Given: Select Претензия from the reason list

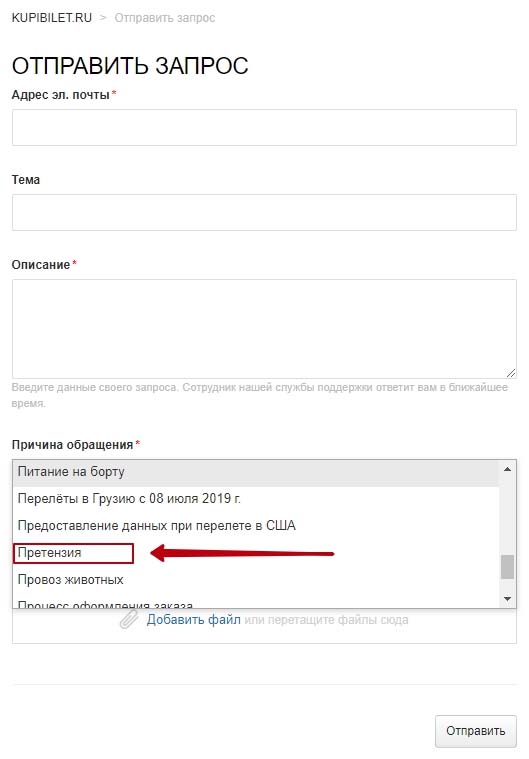Looking at the screenshot, I should point(256,553).
